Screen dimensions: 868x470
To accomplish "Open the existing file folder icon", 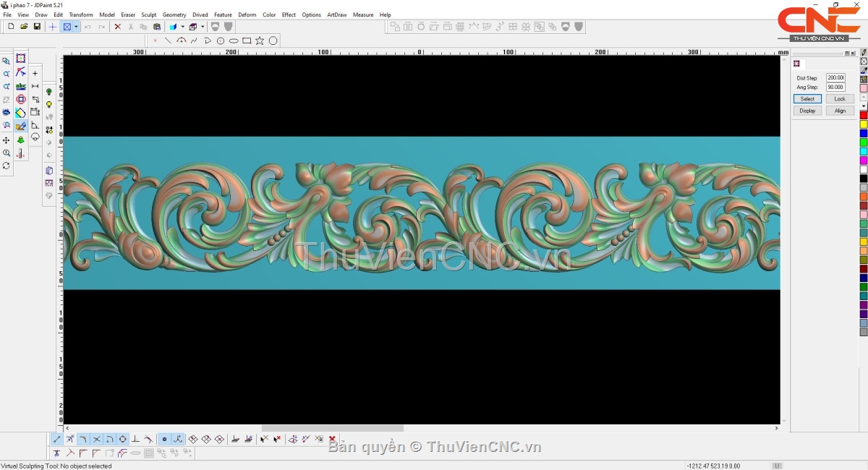I will 24,27.
